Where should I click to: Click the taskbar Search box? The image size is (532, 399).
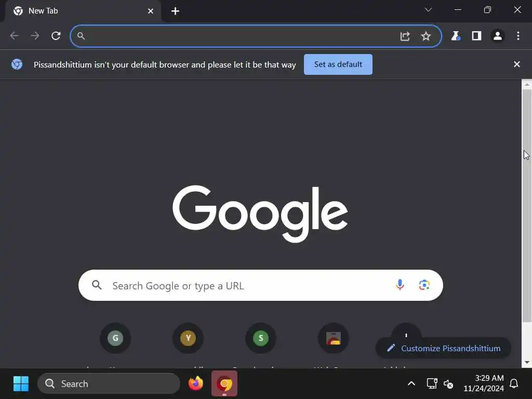tap(109, 384)
